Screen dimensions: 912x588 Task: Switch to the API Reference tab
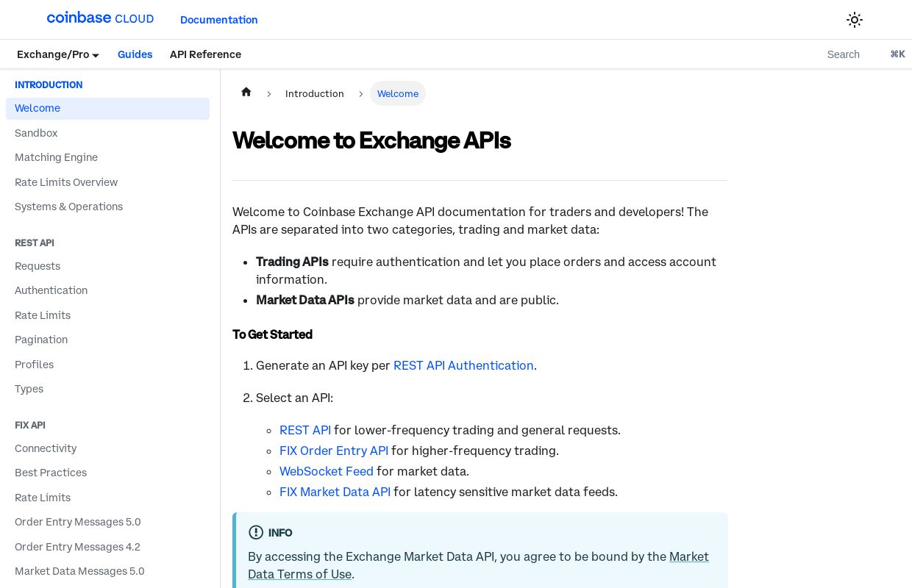[x=205, y=54]
